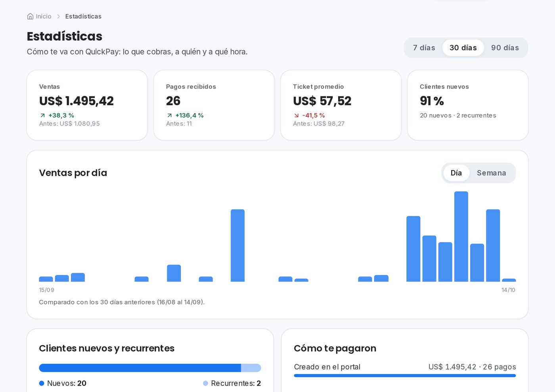Viewport: 555px width, 392px height.
Task: Click the Estadísticas breadcrumb item
Action: (83, 16)
